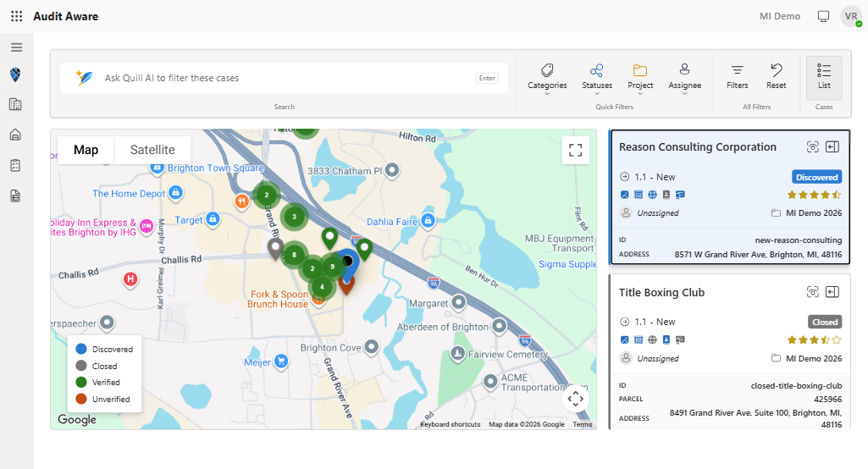Click the address 8571 W Grand River Ave
Viewport: 868px width, 469px height.
tap(758, 254)
